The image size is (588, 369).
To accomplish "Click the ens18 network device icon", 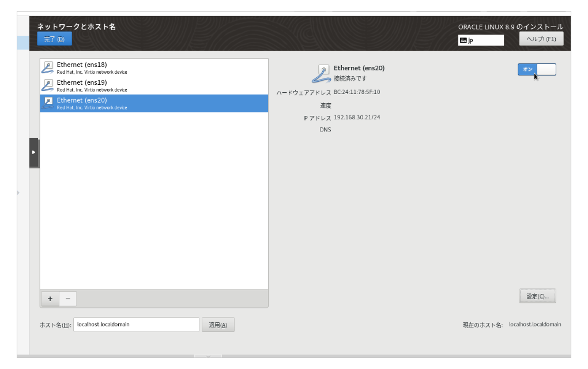I will coord(48,67).
